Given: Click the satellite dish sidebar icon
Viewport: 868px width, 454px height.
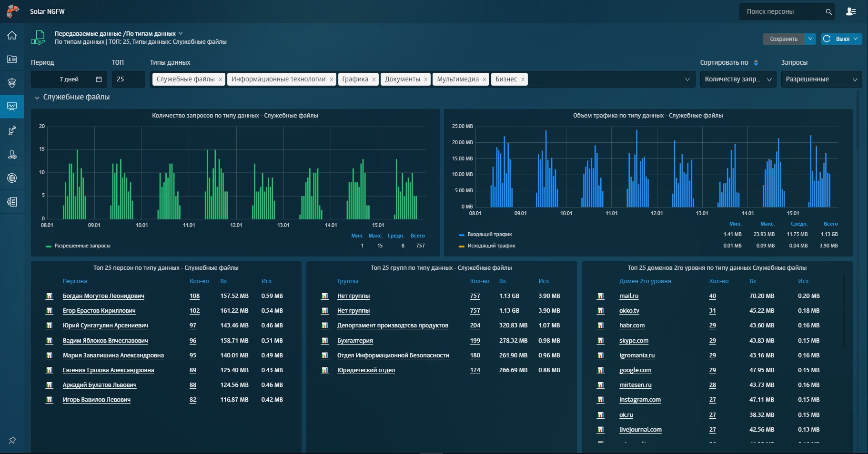Looking at the screenshot, I should tap(12, 130).
